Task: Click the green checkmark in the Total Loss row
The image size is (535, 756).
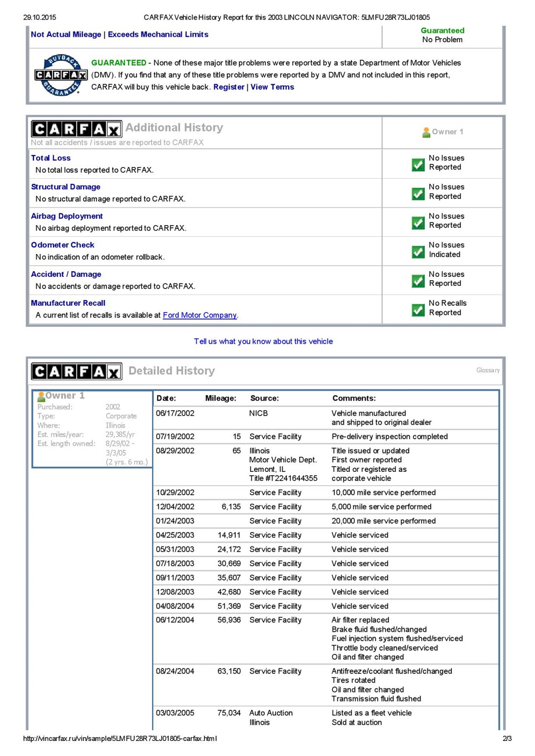Action: click(418, 164)
